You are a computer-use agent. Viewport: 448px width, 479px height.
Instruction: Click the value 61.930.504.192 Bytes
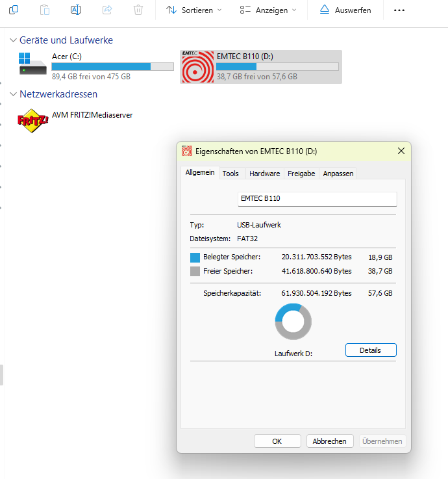pyautogui.click(x=316, y=293)
